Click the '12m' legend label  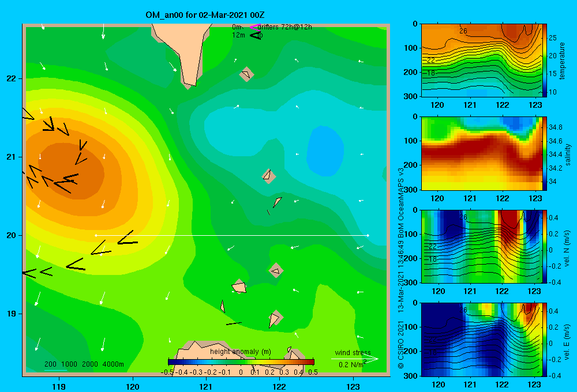point(238,35)
